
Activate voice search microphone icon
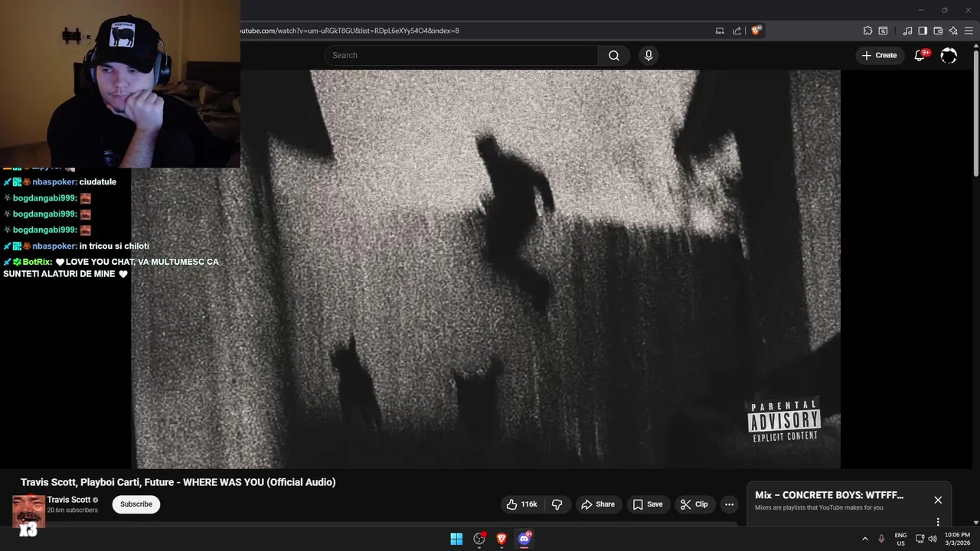coord(648,55)
